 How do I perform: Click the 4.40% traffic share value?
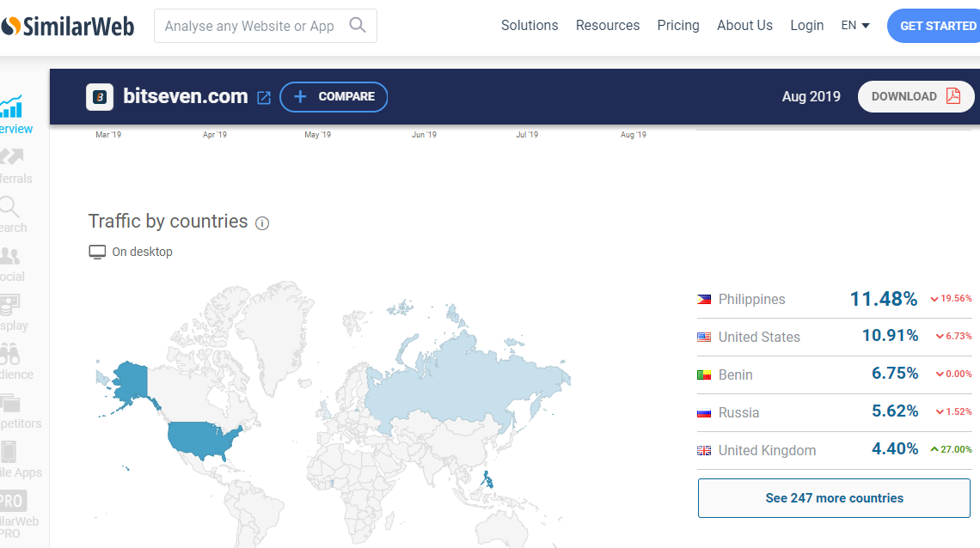pos(895,448)
